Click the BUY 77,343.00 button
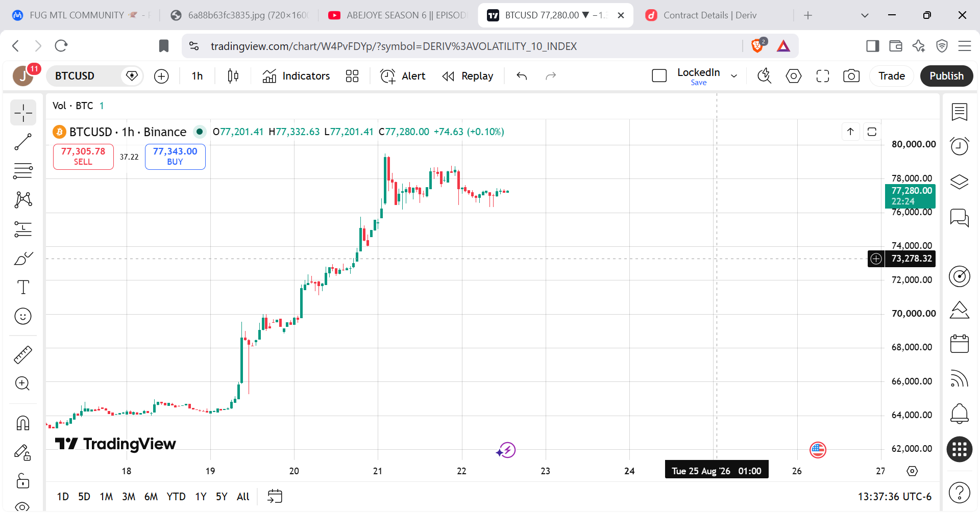 175,157
